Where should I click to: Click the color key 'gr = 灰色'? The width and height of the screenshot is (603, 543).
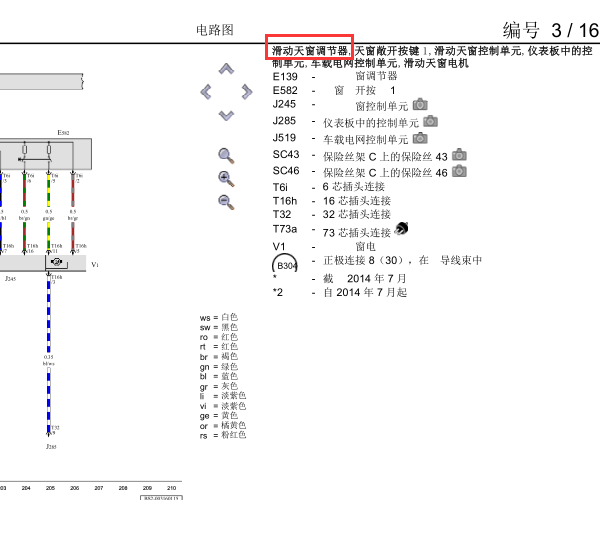219,386
